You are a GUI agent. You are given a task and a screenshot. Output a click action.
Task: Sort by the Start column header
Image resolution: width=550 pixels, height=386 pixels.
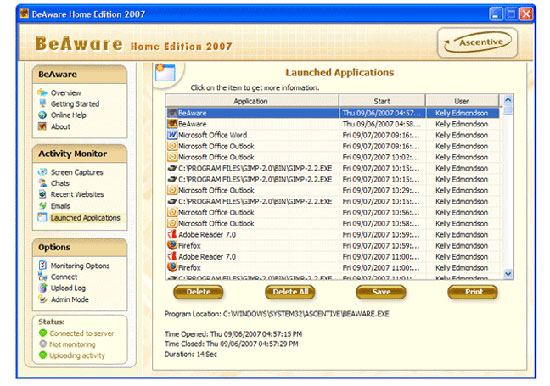(x=382, y=101)
